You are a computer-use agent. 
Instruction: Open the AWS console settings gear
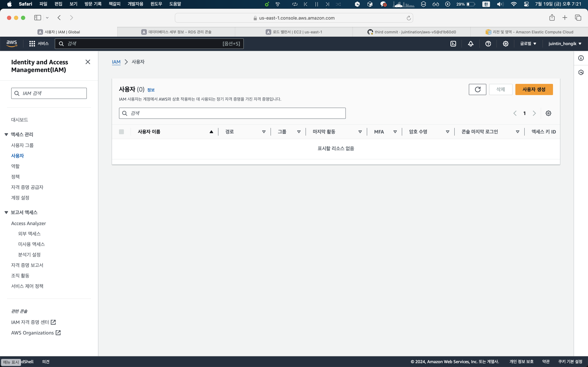click(506, 44)
